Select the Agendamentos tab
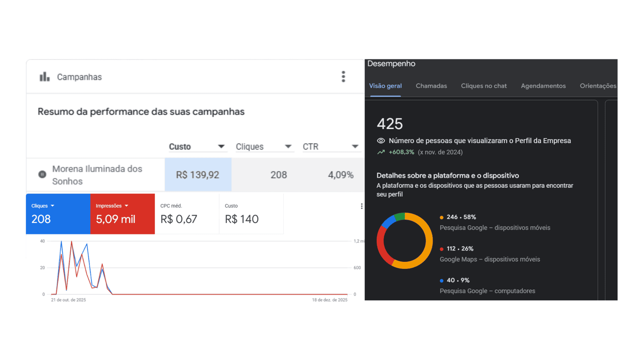This screenshot has width=644, height=362. click(x=543, y=86)
